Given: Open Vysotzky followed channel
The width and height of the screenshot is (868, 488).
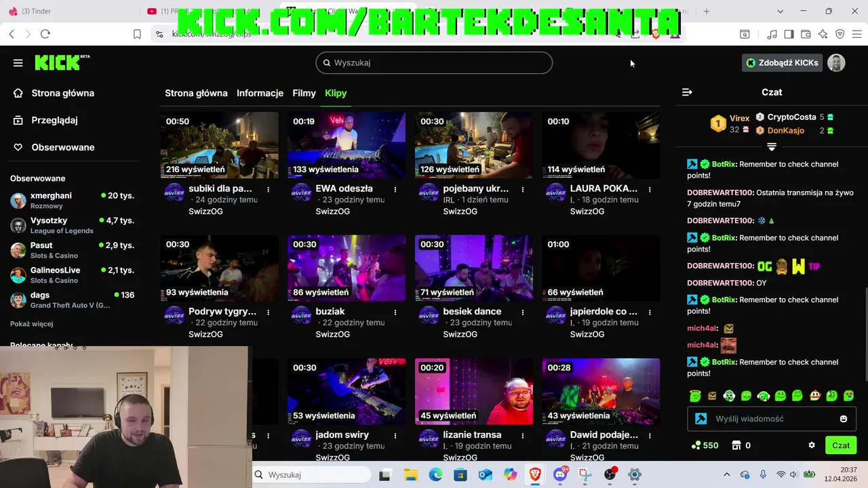Looking at the screenshot, I should point(72,225).
